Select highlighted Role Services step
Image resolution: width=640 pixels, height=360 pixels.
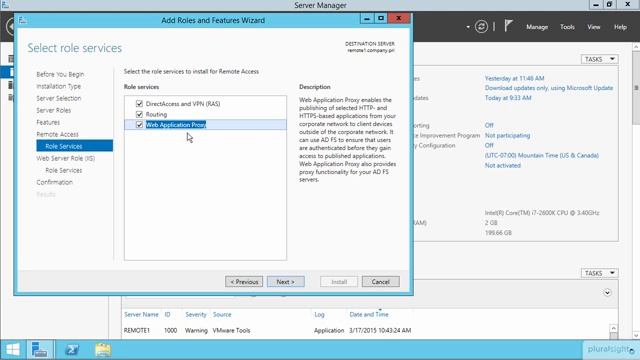click(74, 146)
